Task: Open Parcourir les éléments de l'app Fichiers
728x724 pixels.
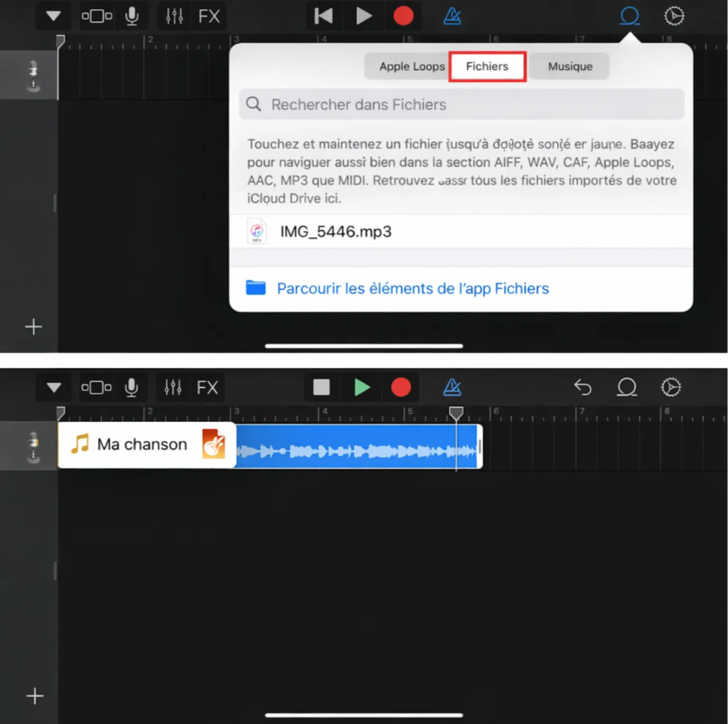Action: (x=461, y=288)
